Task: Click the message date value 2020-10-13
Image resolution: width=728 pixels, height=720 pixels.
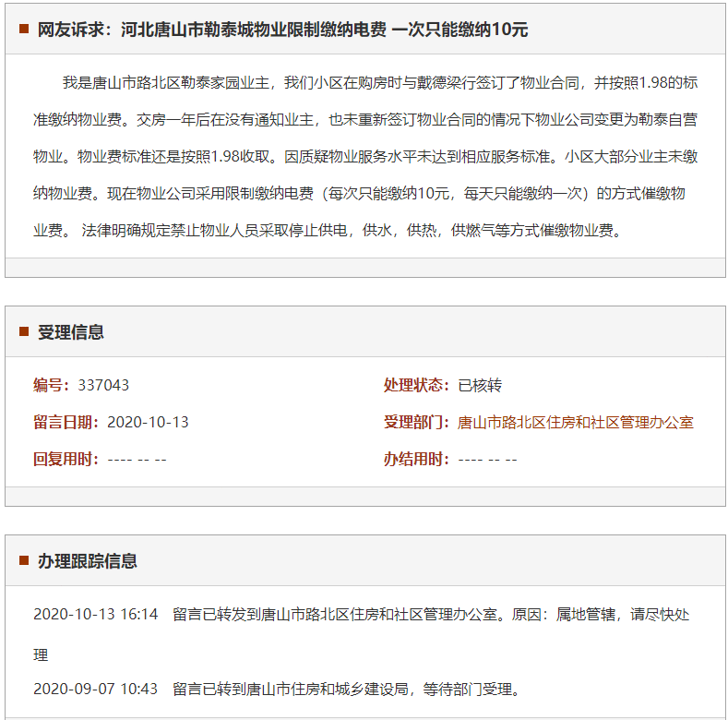Action: (x=148, y=422)
